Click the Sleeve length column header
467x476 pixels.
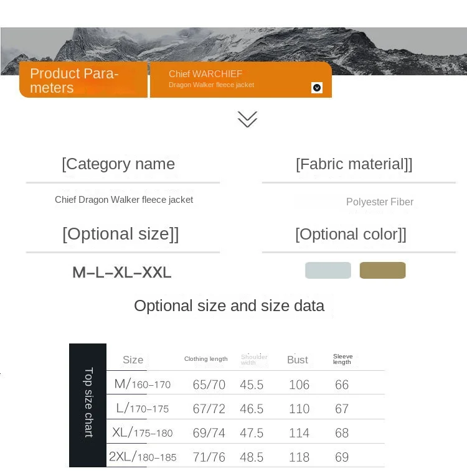click(342, 359)
